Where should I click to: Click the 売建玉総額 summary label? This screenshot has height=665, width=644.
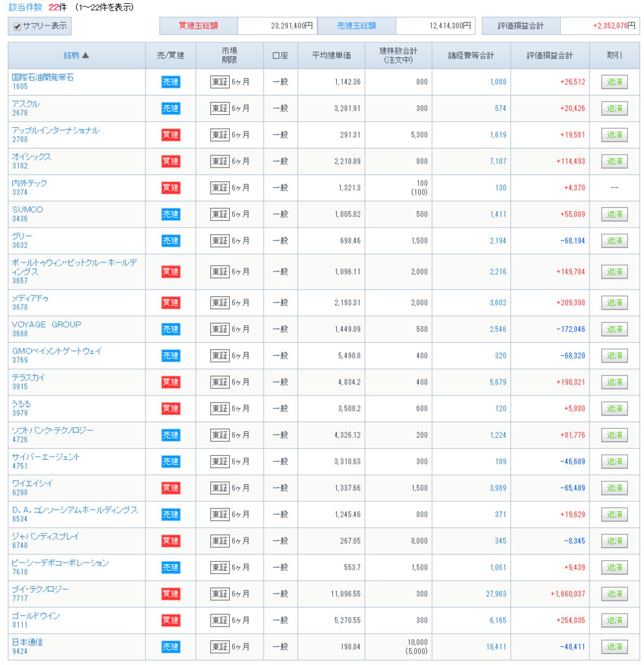click(x=356, y=25)
